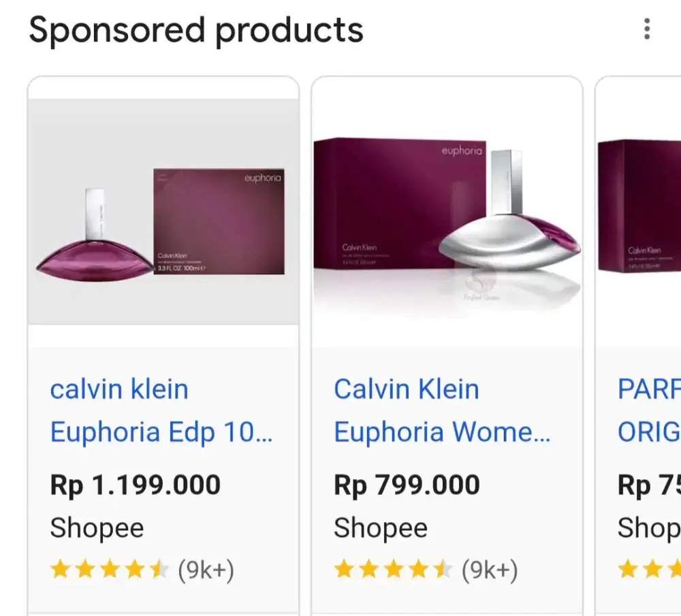
Task: Select the Shopee merchant label on first product
Action: (x=96, y=528)
